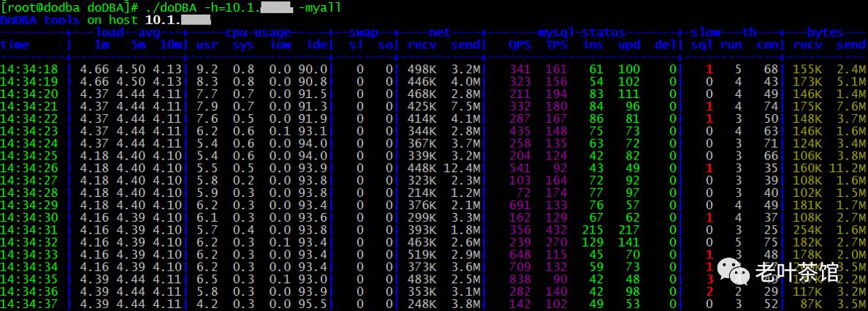Click net recv value 519K at 14:34:33
The height and width of the screenshot is (311, 868).
(x=422, y=254)
